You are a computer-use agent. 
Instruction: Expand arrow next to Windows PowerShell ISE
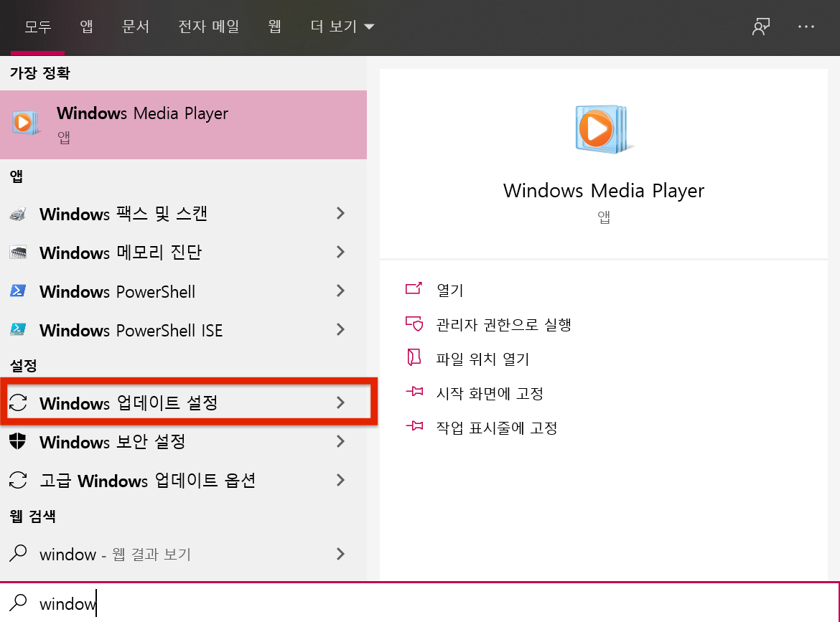pyautogui.click(x=341, y=330)
